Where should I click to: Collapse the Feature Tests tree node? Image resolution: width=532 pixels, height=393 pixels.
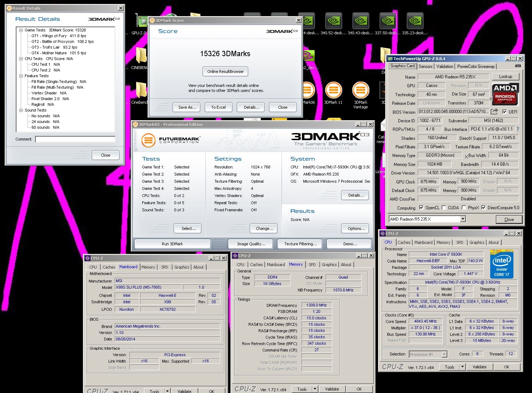click(21, 76)
